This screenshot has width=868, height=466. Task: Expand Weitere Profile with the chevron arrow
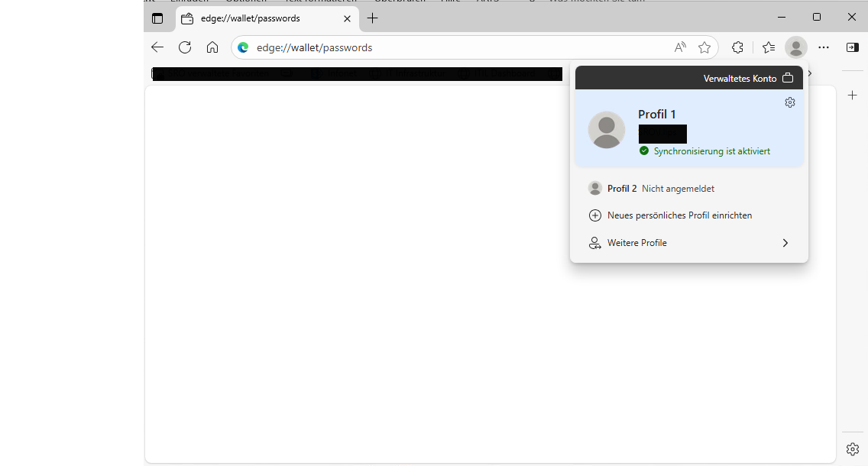pyautogui.click(x=785, y=243)
